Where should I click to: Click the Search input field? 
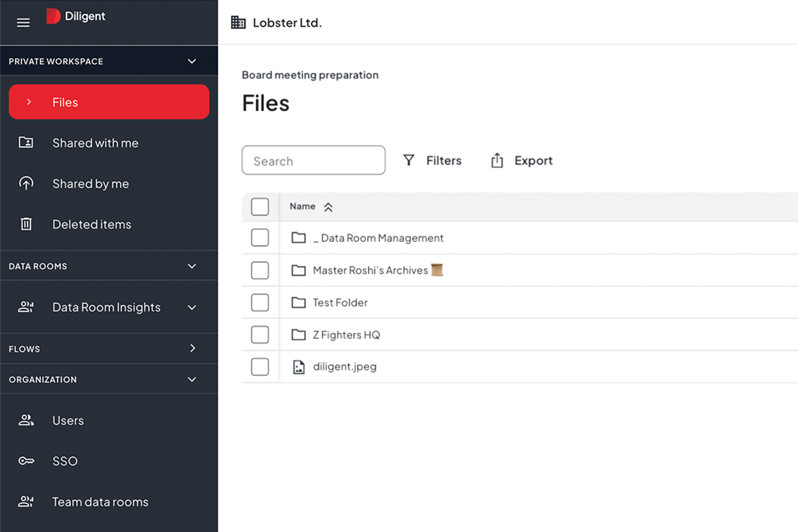[x=313, y=160]
